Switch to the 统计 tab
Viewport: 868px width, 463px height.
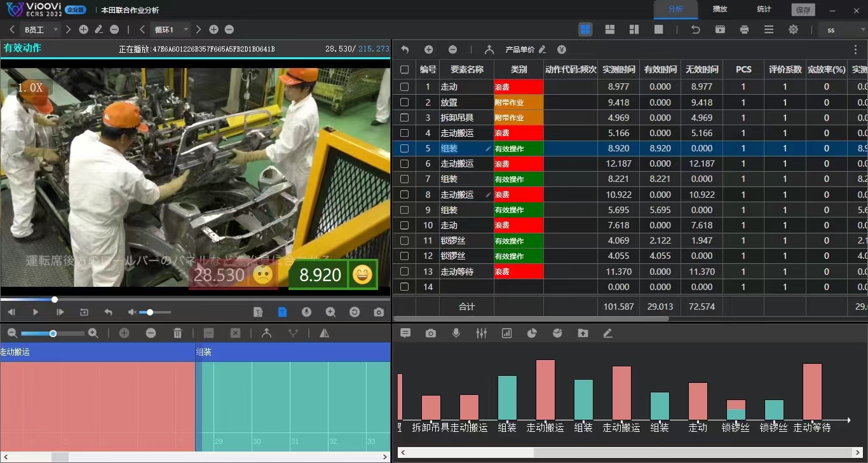coord(764,10)
